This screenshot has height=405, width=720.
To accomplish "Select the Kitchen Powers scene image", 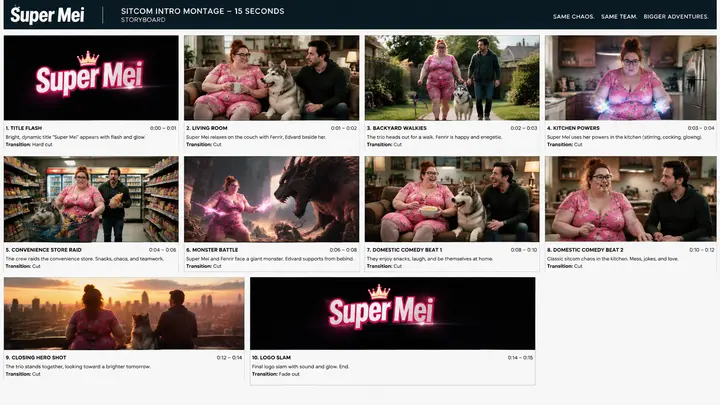I will pos(630,78).
